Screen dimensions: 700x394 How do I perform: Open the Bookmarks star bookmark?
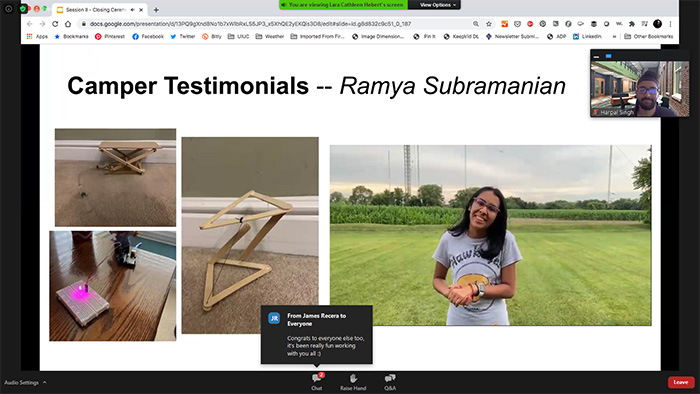click(71, 37)
